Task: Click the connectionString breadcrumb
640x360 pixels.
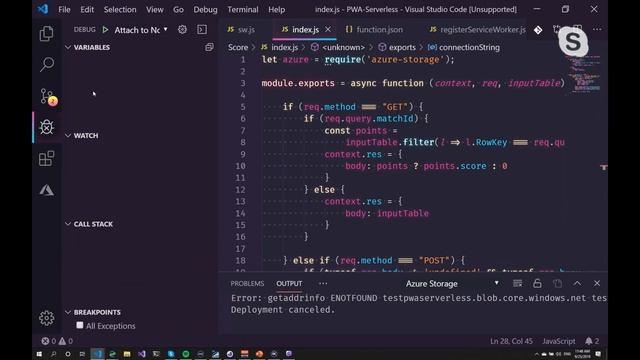Action: click(469, 47)
